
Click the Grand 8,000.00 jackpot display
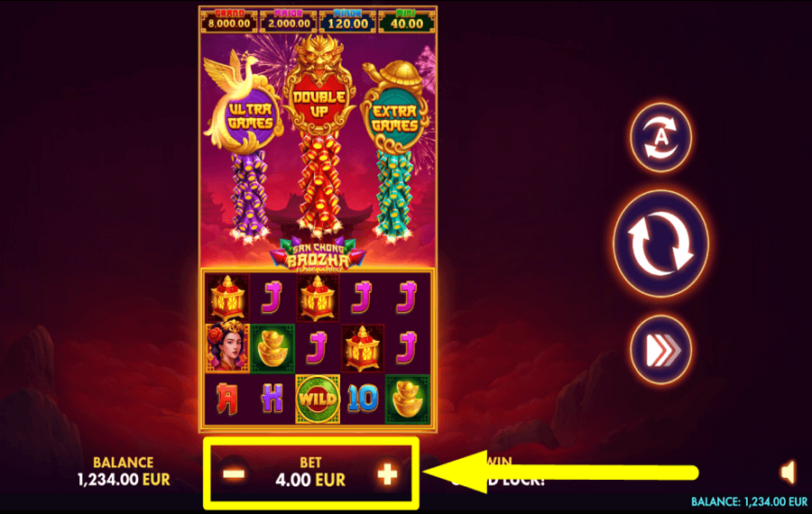(229, 22)
